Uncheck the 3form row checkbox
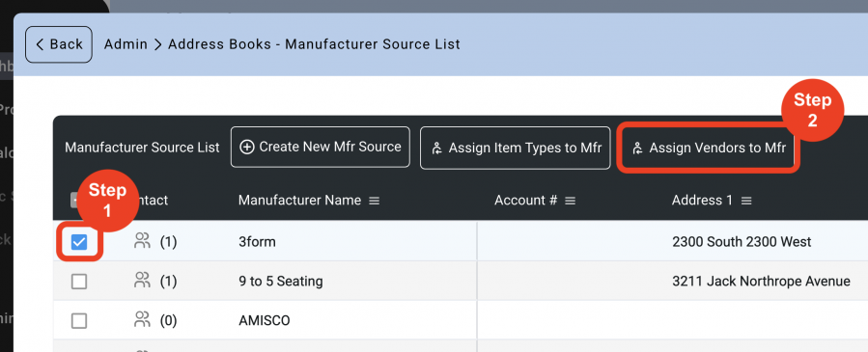Screen dimensions: 868x352 pyautogui.click(x=79, y=241)
